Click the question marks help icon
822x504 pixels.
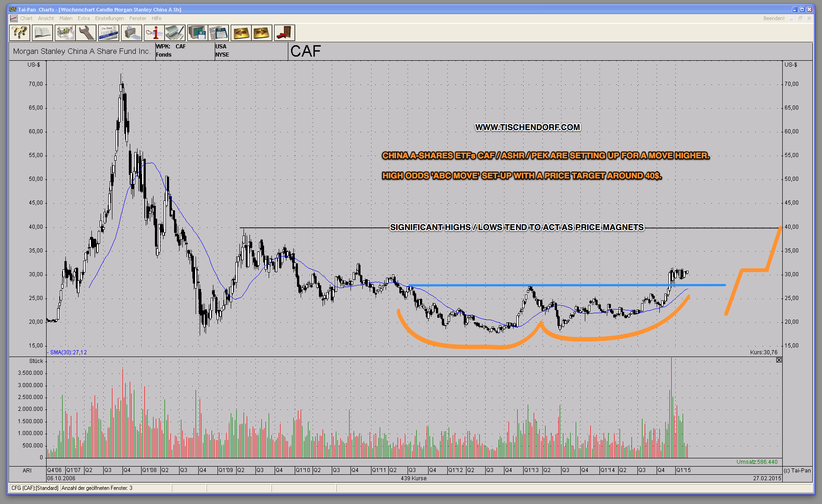[x=20, y=33]
